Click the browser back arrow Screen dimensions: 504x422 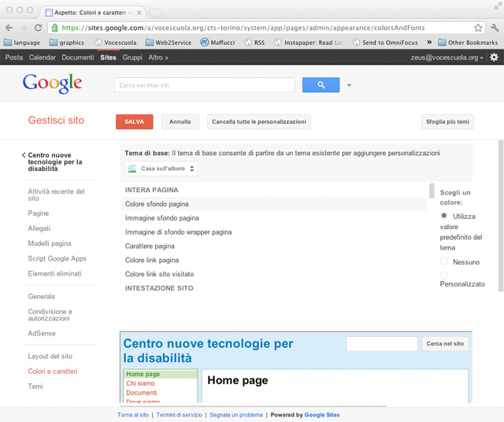[9, 28]
